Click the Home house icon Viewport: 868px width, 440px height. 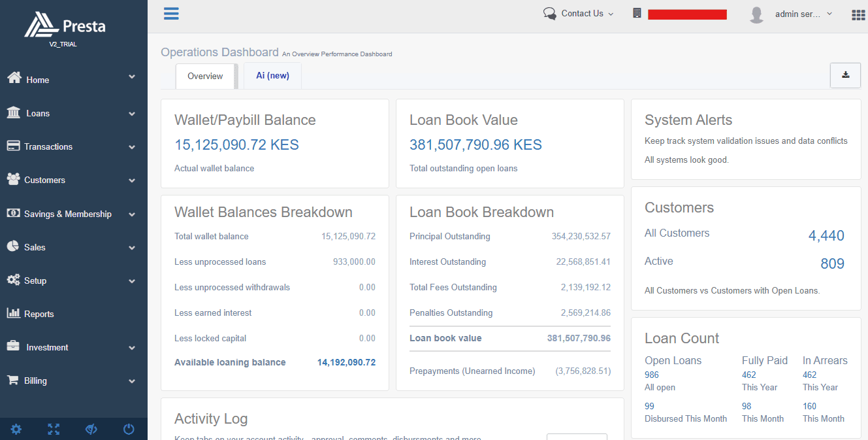14,78
